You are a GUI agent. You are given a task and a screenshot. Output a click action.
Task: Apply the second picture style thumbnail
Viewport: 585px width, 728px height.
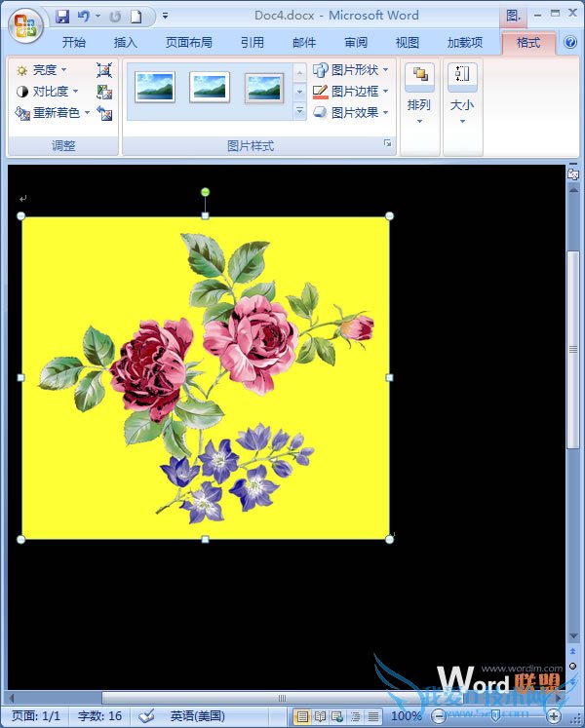coord(210,87)
